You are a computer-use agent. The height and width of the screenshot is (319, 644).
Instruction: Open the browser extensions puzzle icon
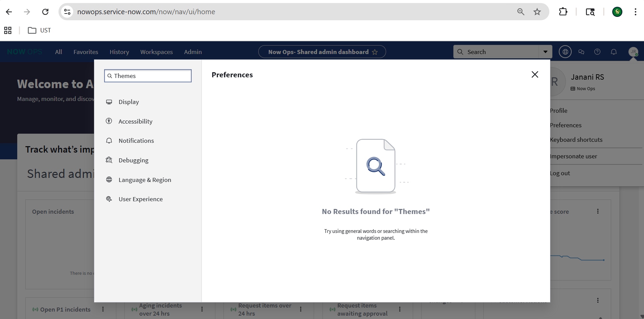(x=563, y=12)
